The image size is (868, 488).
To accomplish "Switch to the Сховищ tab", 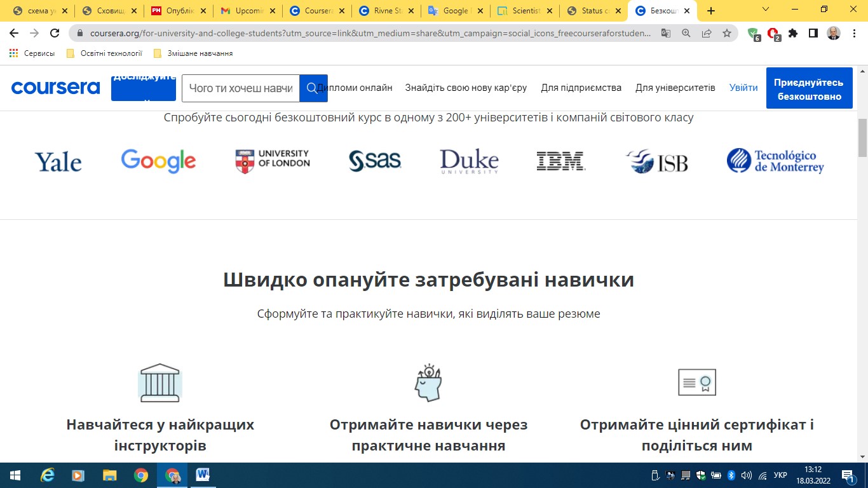I will [109, 11].
